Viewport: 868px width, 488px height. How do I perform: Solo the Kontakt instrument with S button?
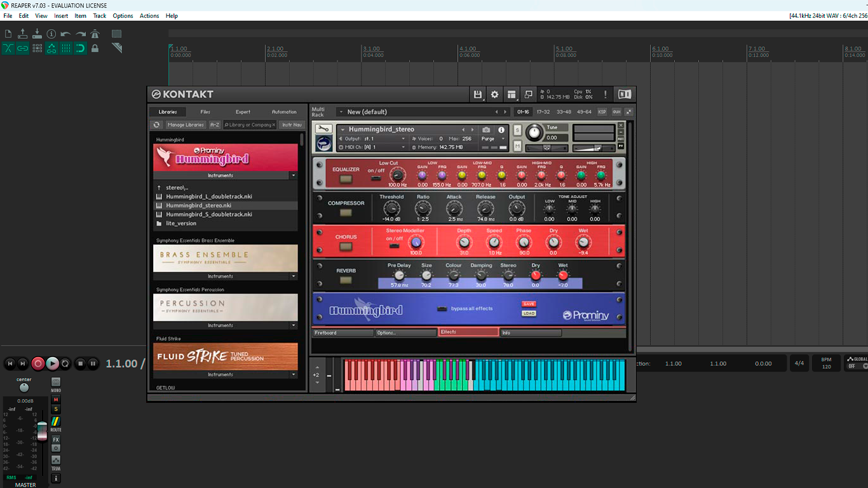517,130
